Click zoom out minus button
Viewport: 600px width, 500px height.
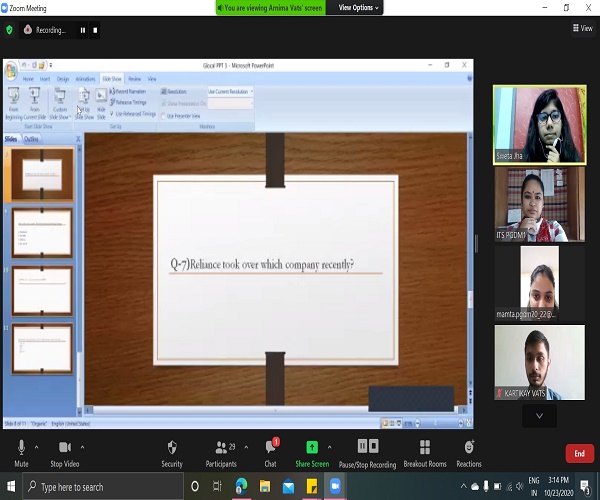point(418,423)
